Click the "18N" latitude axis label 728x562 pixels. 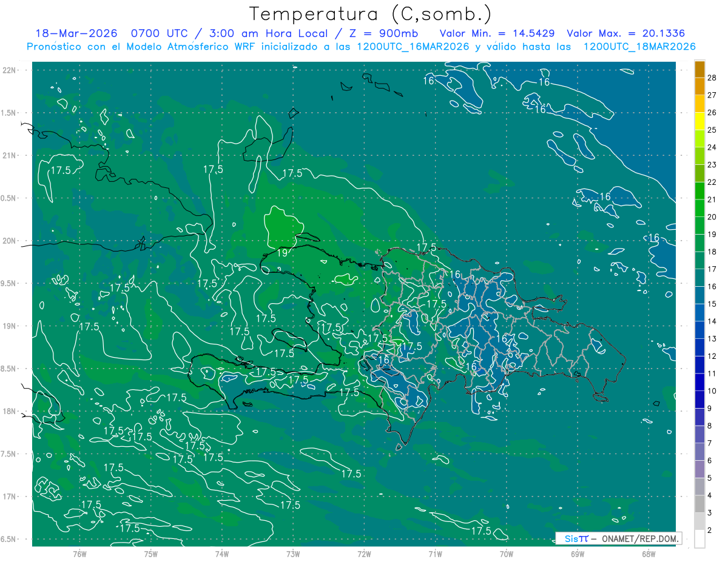pyautogui.click(x=10, y=411)
